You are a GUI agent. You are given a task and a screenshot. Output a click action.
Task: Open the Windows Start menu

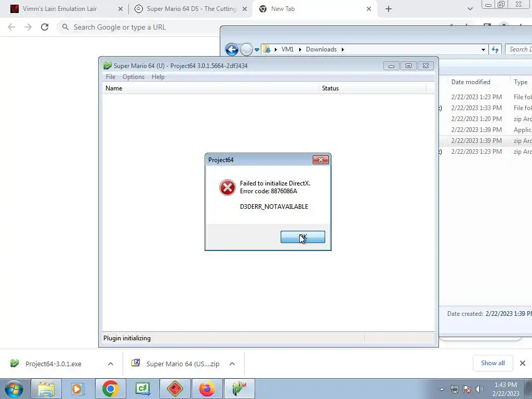point(14,389)
